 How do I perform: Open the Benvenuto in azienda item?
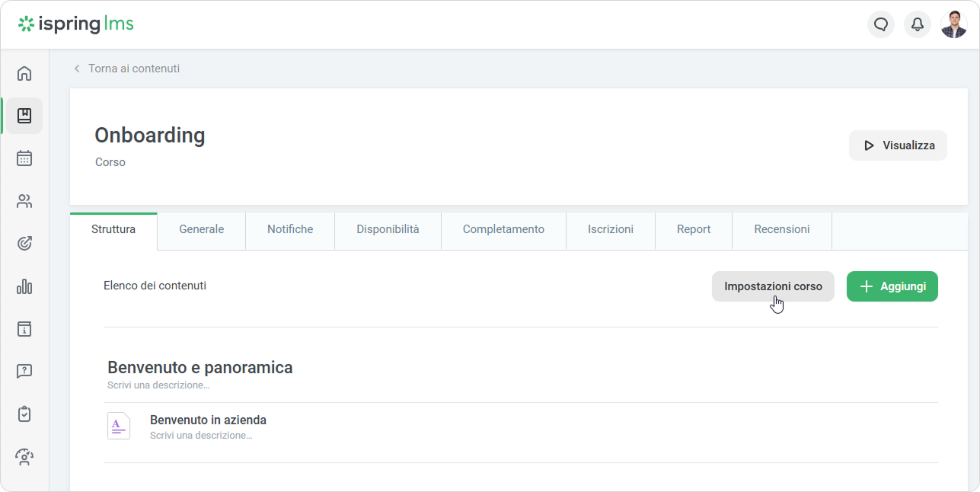(208, 420)
